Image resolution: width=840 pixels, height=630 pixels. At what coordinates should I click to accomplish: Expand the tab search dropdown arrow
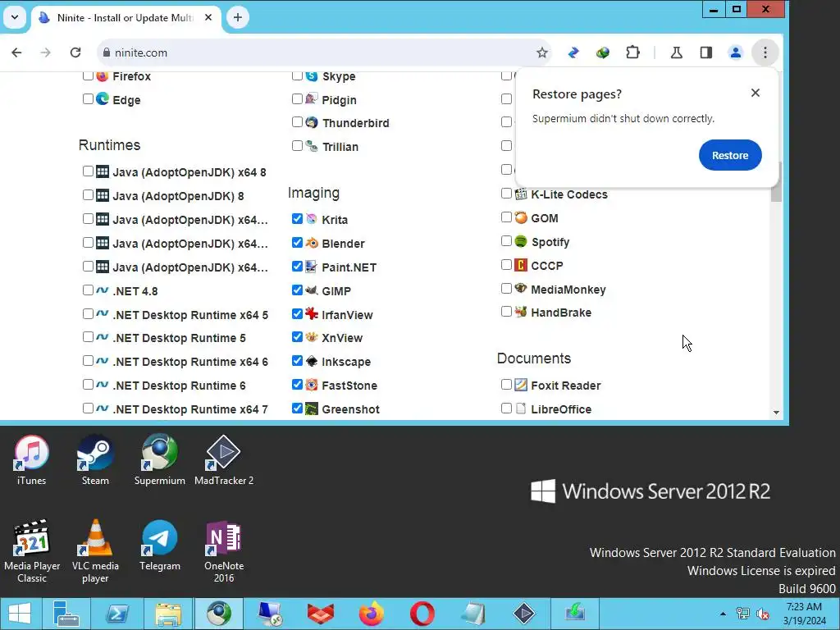15,18
